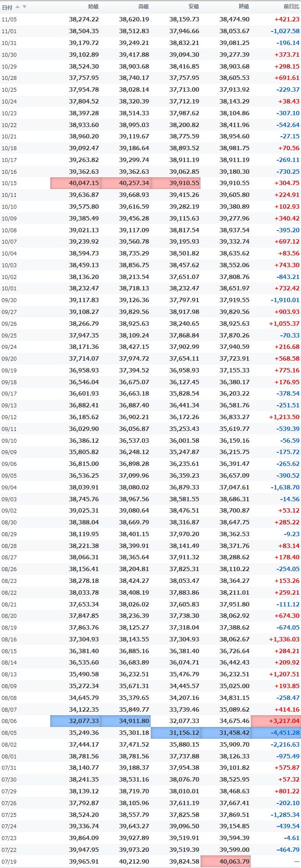
Task: Select closing value 37,808.76
Action: click(x=235, y=276)
